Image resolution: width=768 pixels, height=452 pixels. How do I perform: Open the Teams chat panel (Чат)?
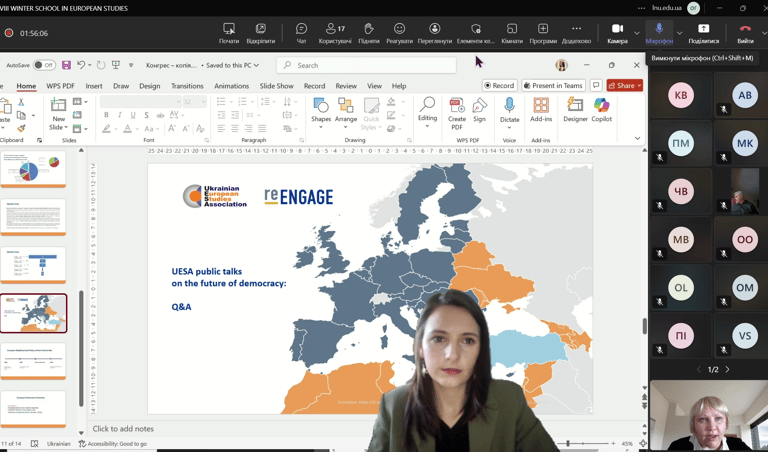point(301,33)
